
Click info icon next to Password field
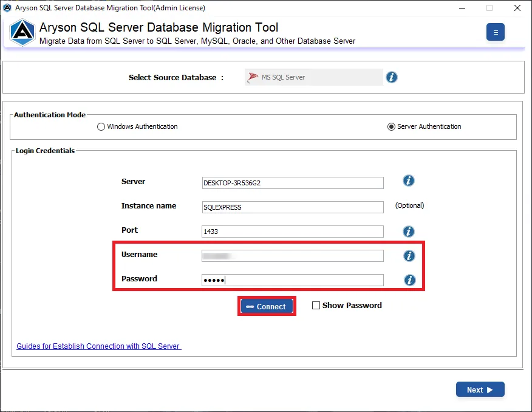(409, 280)
